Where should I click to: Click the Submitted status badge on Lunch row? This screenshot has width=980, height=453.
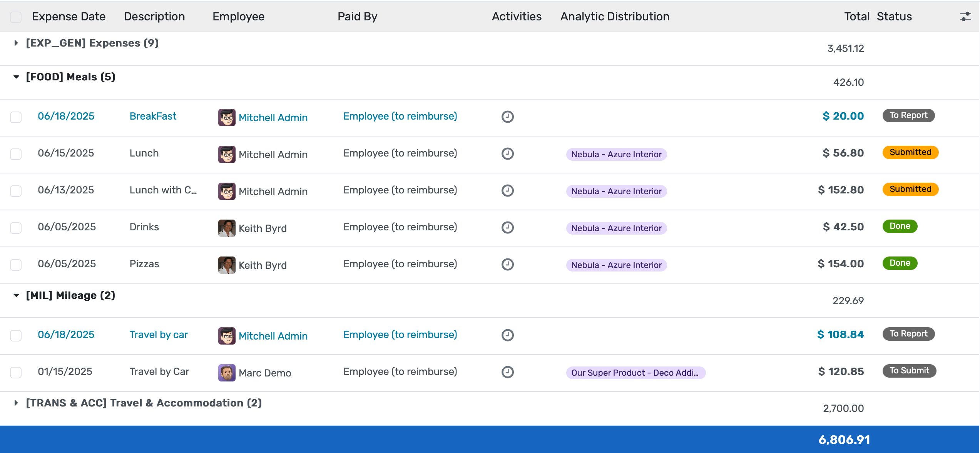pos(910,152)
